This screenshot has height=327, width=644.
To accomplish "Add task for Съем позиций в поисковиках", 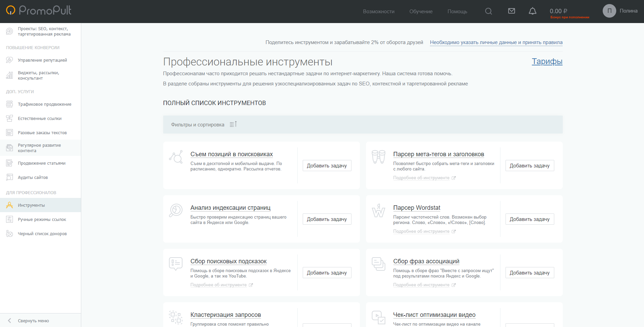I will (x=327, y=166).
